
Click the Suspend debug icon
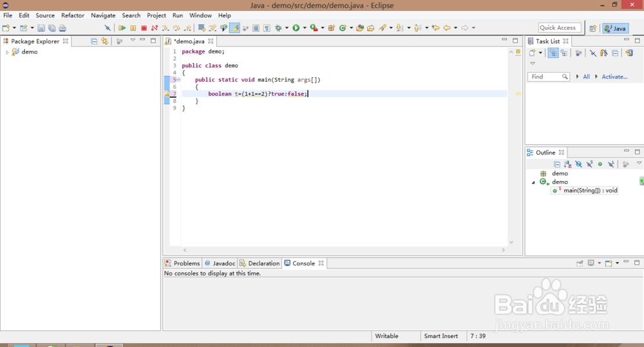click(x=133, y=28)
